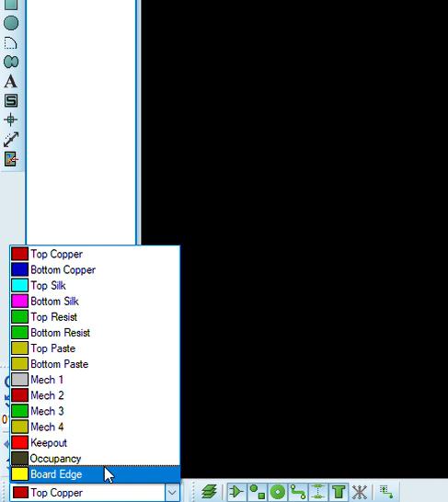Pick the Bottom Resist layer
Image resolution: width=448 pixels, height=502 pixels.
coord(95,332)
